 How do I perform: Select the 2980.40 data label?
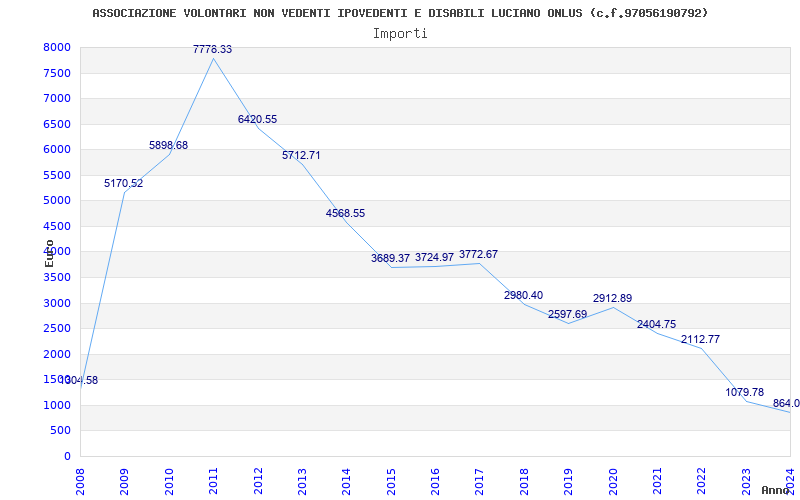(523, 295)
